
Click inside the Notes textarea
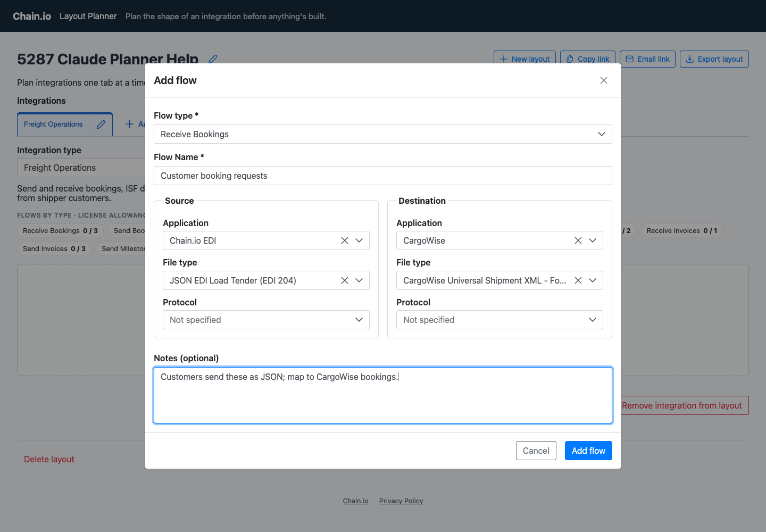(383, 395)
